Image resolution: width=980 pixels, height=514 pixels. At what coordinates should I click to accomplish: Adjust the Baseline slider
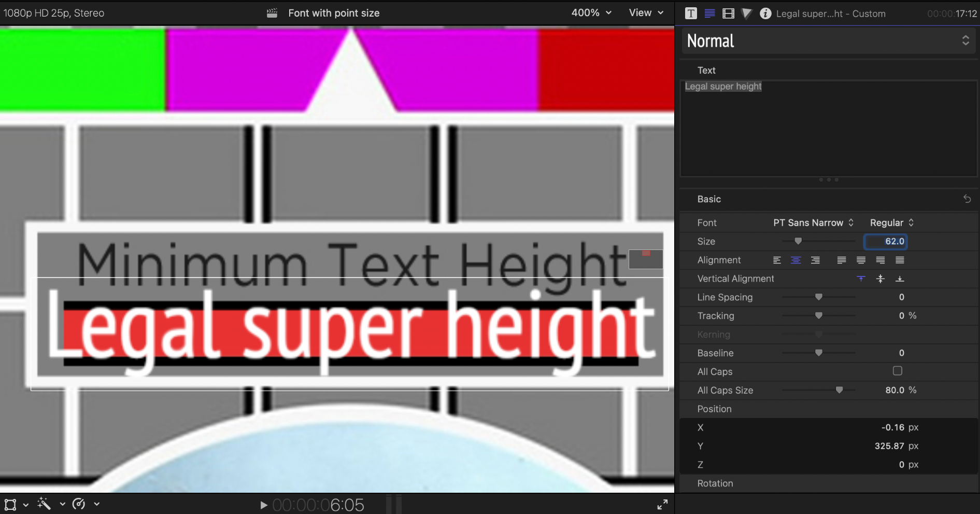tap(819, 353)
